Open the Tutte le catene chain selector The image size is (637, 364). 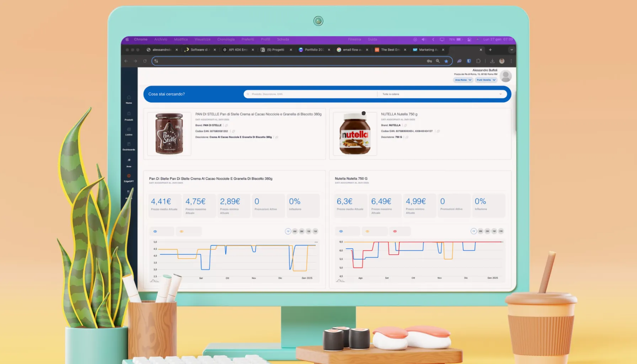click(442, 94)
